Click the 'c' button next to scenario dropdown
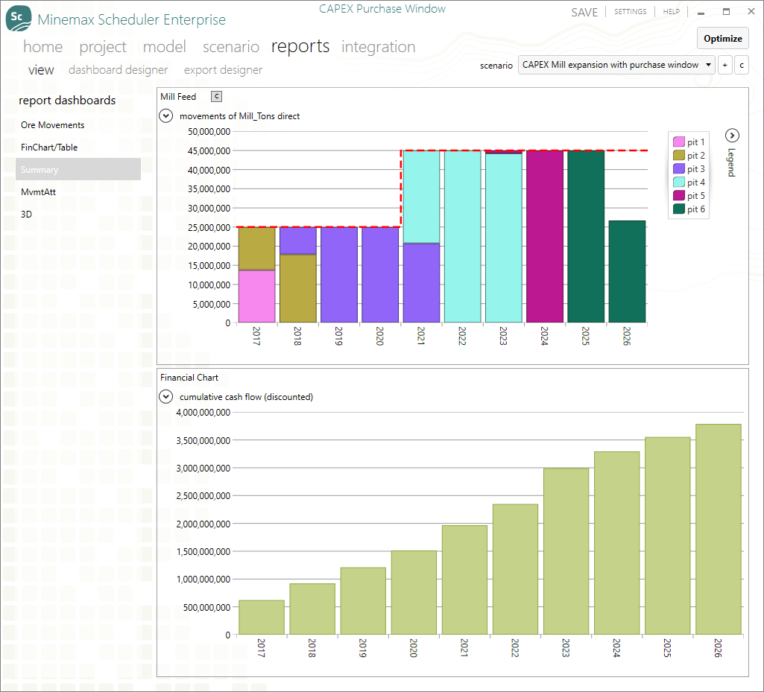This screenshot has width=764, height=692. [742, 65]
